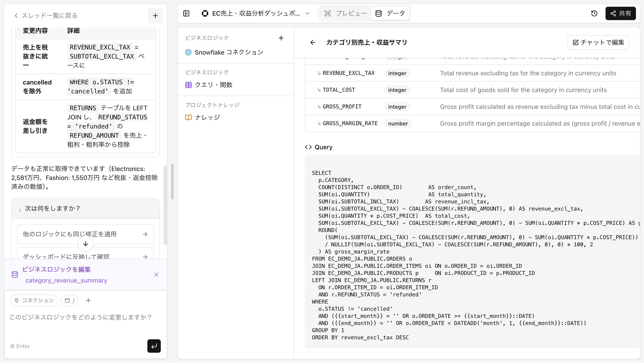Click チャットで編集 button
The width and height of the screenshot is (644, 363).
coord(598,42)
